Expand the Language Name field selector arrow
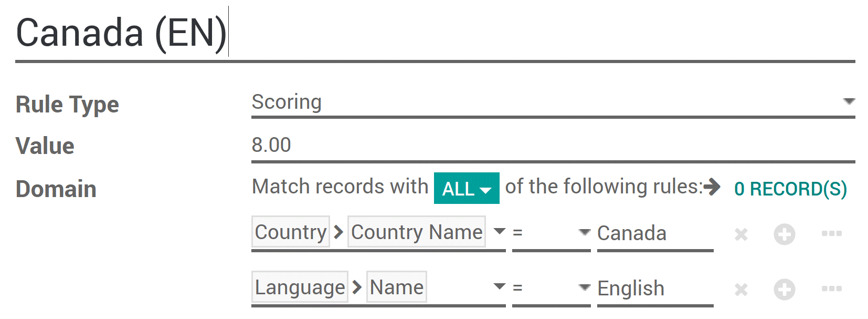The width and height of the screenshot is (868, 319). pyautogui.click(x=500, y=286)
